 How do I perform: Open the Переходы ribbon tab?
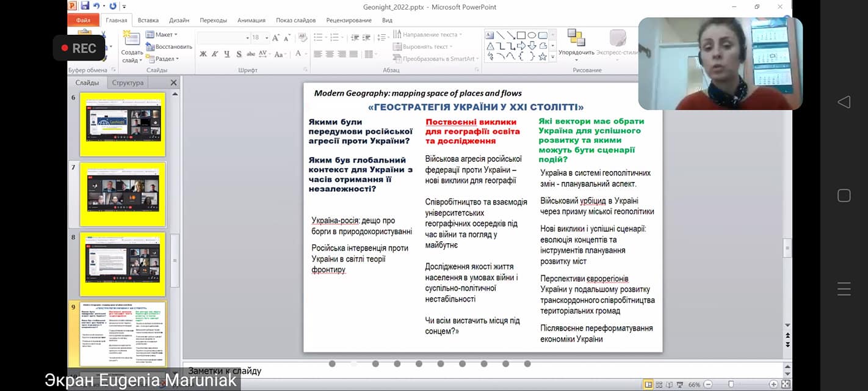213,20
